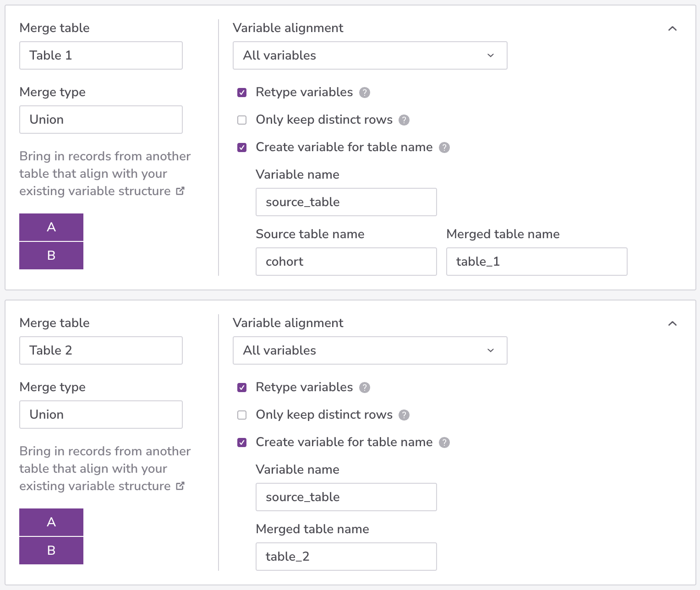Click help icon beside first Create variable for table name
This screenshot has width=700, height=590.
(x=444, y=147)
